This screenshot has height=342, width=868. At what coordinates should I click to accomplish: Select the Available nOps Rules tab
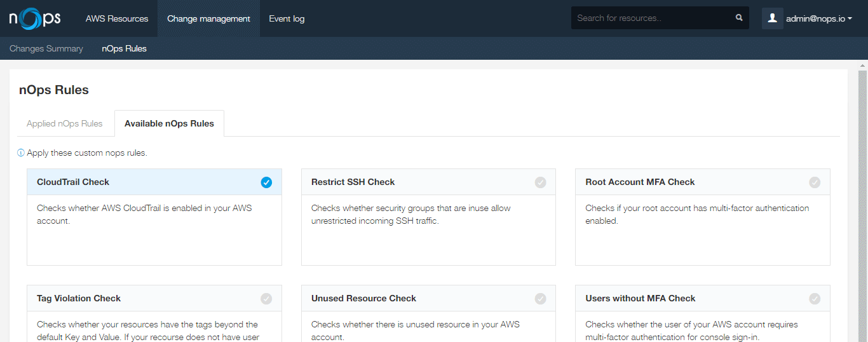tap(169, 123)
